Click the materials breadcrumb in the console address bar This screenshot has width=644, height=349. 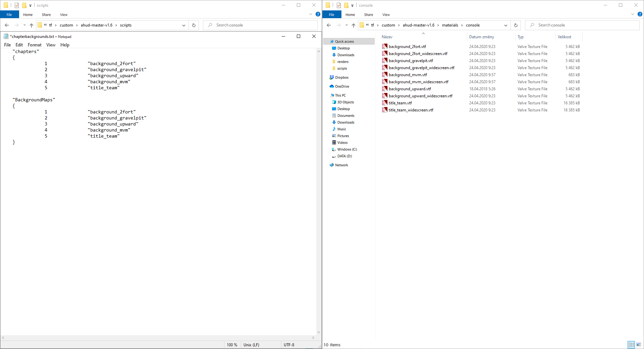[450, 25]
